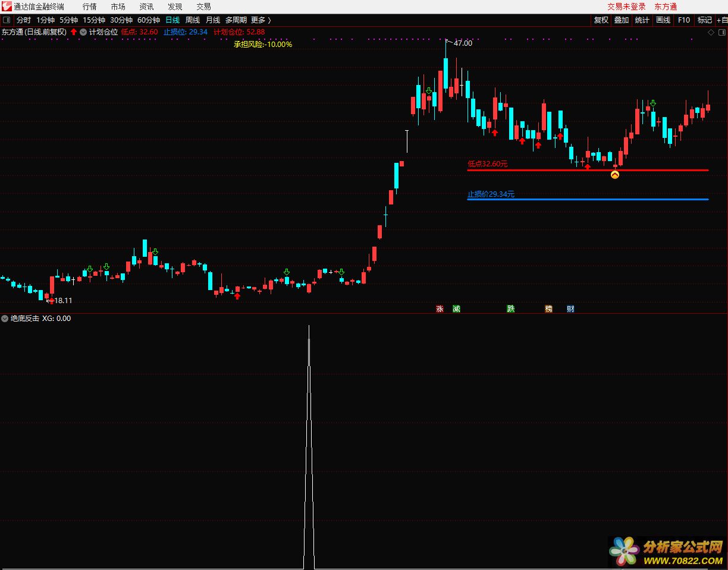Switch to the 5分钟 period tab
Viewport: 728px width, 570px height.
pos(68,20)
